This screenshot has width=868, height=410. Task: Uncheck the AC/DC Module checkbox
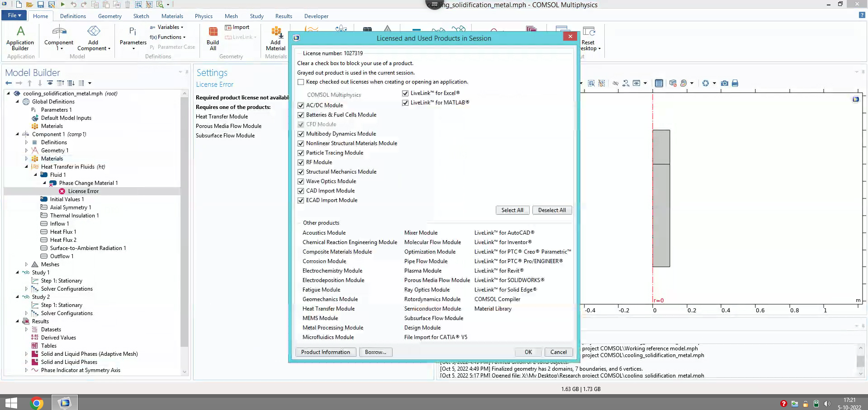point(301,105)
